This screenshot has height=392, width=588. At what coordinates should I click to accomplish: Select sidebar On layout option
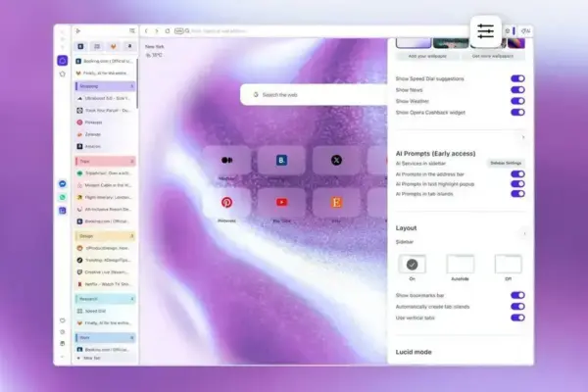pyautogui.click(x=413, y=265)
